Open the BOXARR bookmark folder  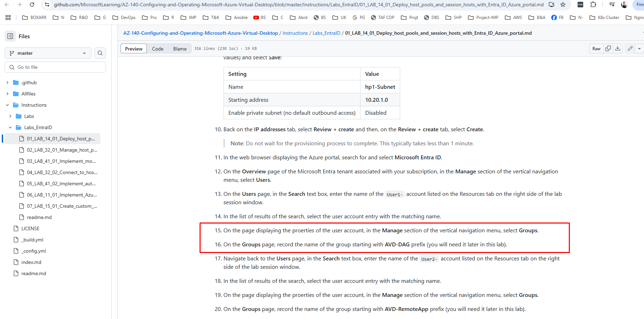pyautogui.click(x=34, y=18)
